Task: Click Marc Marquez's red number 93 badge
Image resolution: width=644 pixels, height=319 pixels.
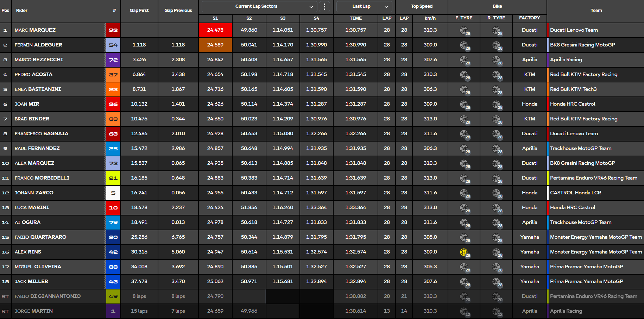Action: click(x=113, y=30)
